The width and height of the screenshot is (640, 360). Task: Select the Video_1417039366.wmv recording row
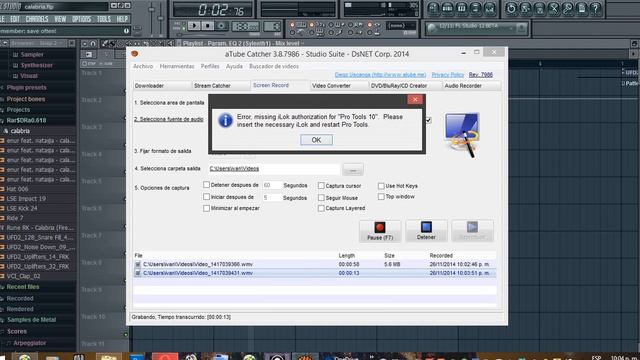point(315,264)
